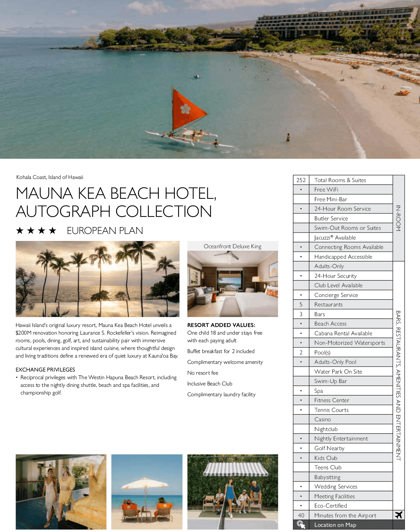Click the Swim-Out Rooms or Suites row
This screenshot has height=532, width=420.
[x=343, y=228]
